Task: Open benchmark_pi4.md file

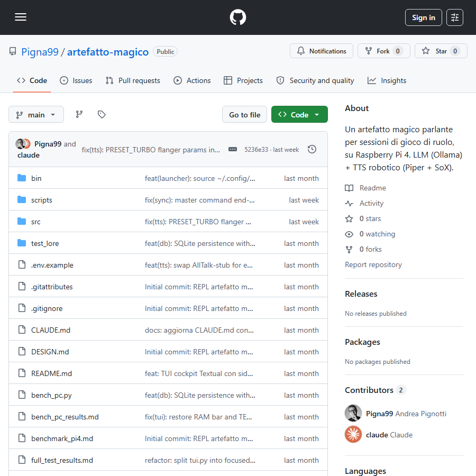Action: pos(62,438)
